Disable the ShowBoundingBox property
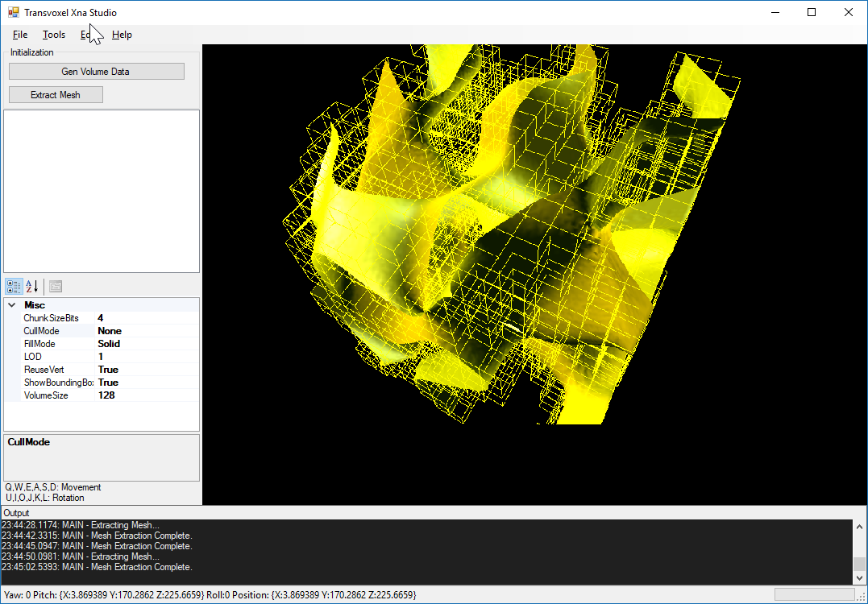Image resolution: width=868 pixels, height=604 pixels. pos(145,382)
